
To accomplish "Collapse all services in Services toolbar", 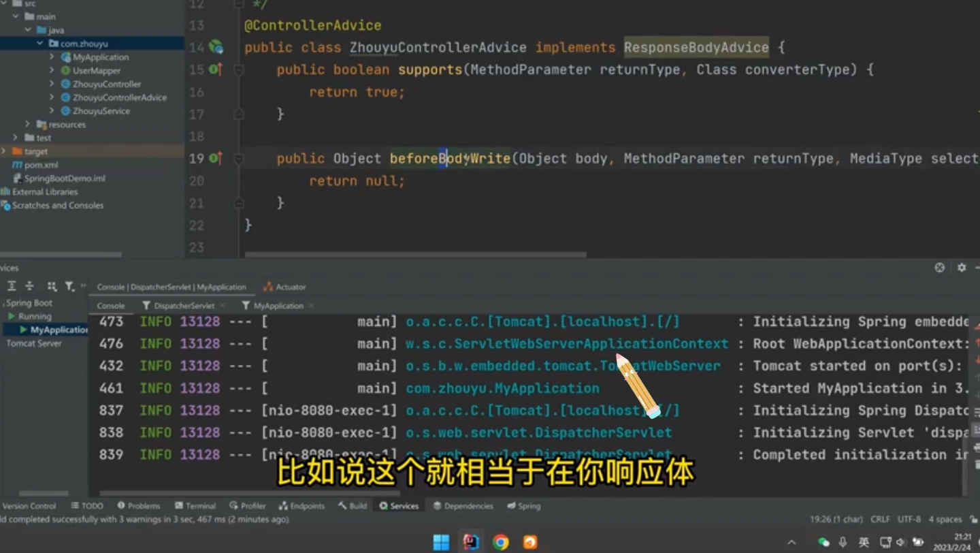I will pos(29,286).
